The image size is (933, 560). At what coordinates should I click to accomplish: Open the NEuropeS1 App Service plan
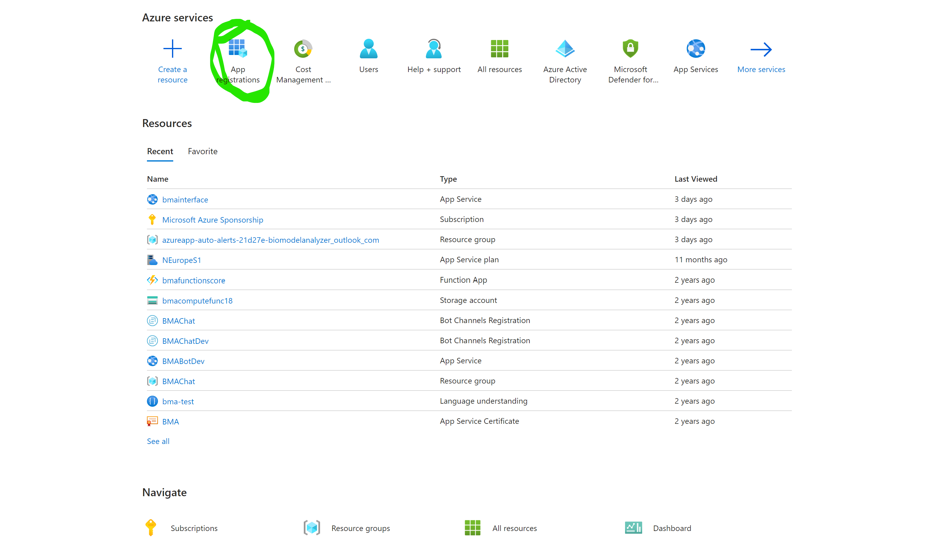click(x=181, y=260)
